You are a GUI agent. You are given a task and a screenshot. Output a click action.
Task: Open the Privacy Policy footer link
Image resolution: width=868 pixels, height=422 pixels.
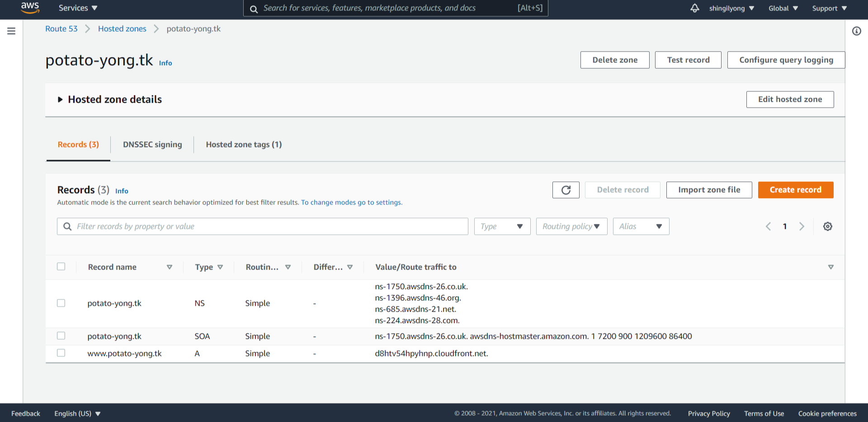pyautogui.click(x=709, y=413)
